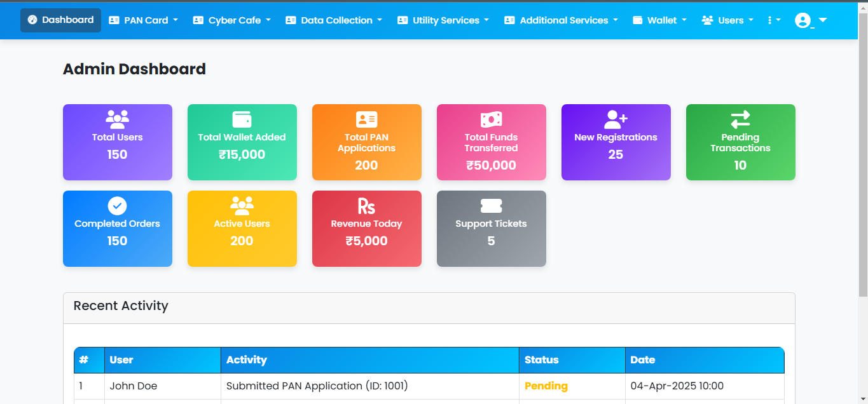Image resolution: width=868 pixels, height=404 pixels.
Task: Open the PAN Card dropdown menu
Action: click(x=143, y=20)
